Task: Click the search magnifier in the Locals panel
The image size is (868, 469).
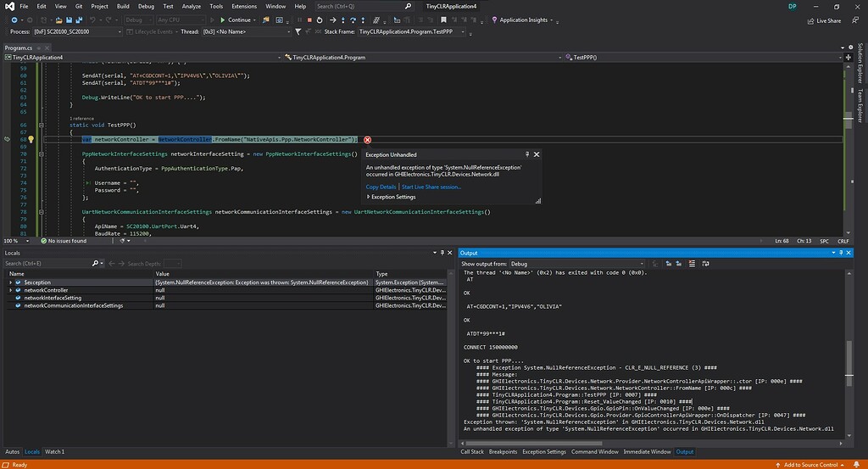Action: point(93,264)
